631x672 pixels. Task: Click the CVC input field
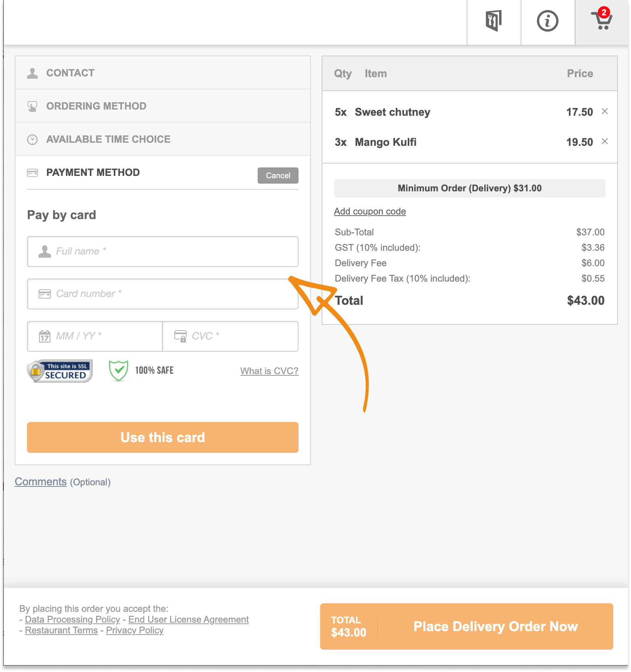pos(231,336)
